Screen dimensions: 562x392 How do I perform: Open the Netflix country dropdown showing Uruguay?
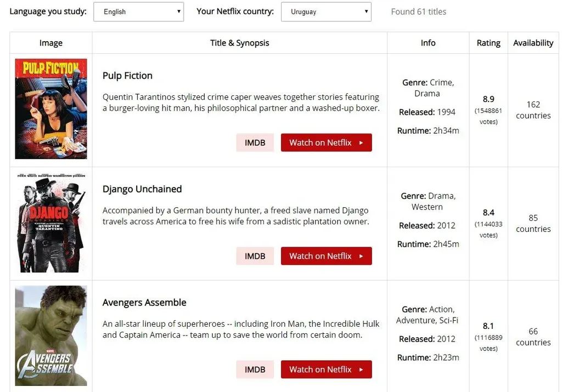pyautogui.click(x=326, y=12)
